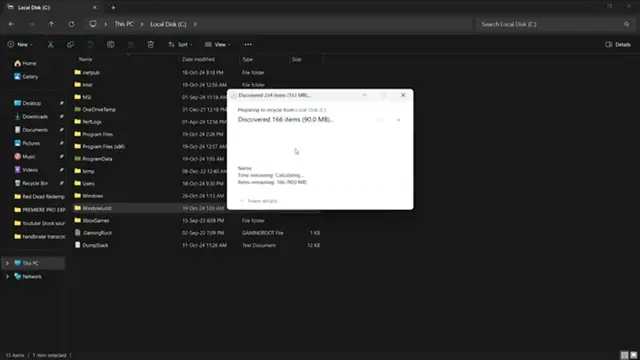Click chevron after This PC in breadcrumb
This screenshot has height=360, width=640.
pos(142,24)
